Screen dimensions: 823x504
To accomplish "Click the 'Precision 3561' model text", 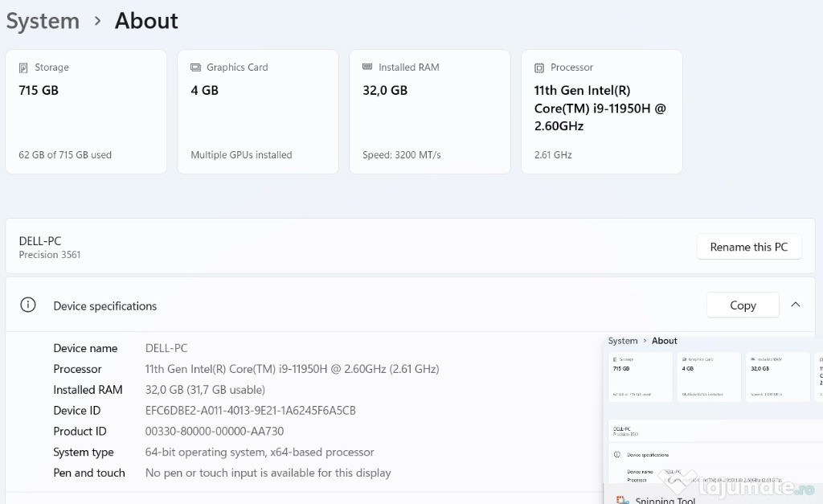I will (50, 255).
